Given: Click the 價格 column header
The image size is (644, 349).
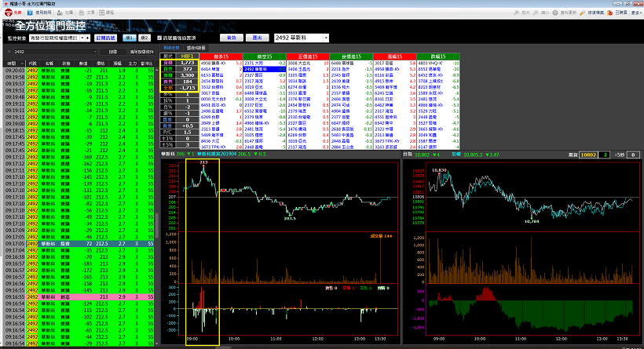Looking at the screenshot, I should pyautogui.click(x=101, y=64).
